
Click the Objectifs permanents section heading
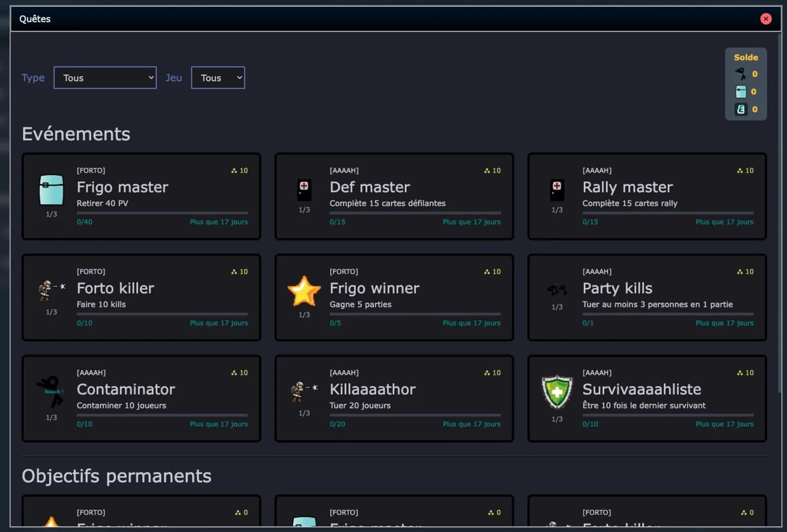click(x=117, y=476)
